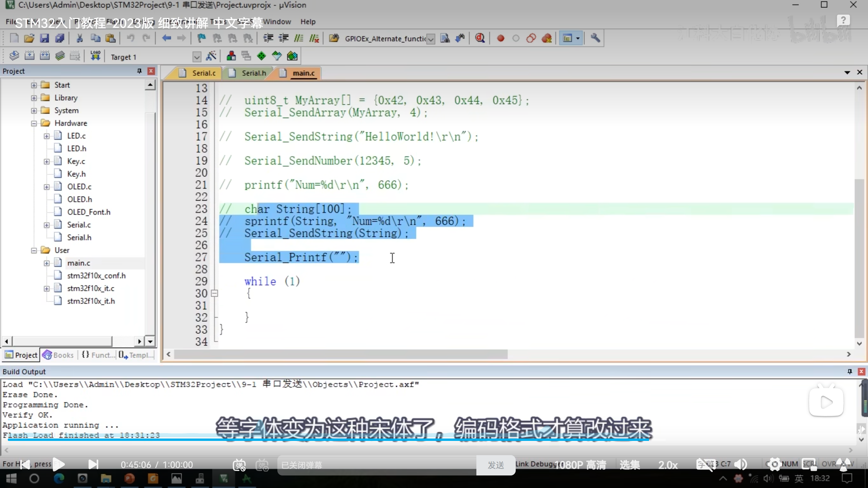The image size is (868, 488).
Task: Select stm32f10x_conf.h in project tree
Action: pos(96,276)
